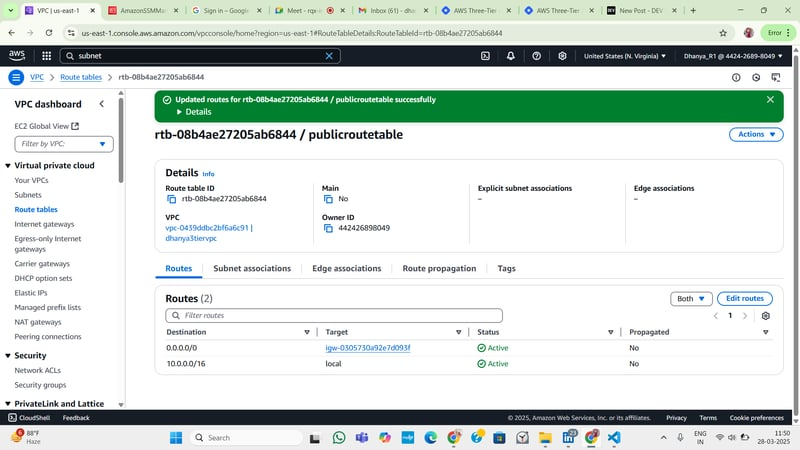Open Security groups in the sidebar

40,385
